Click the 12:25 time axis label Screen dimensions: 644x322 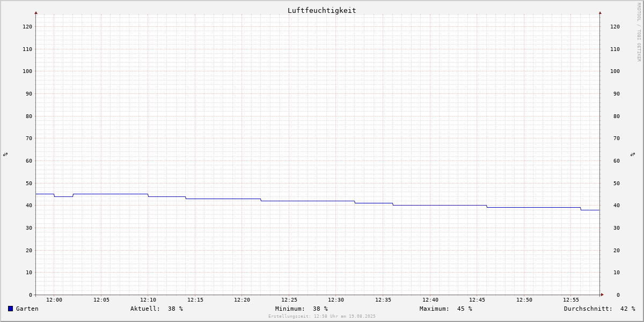point(289,299)
